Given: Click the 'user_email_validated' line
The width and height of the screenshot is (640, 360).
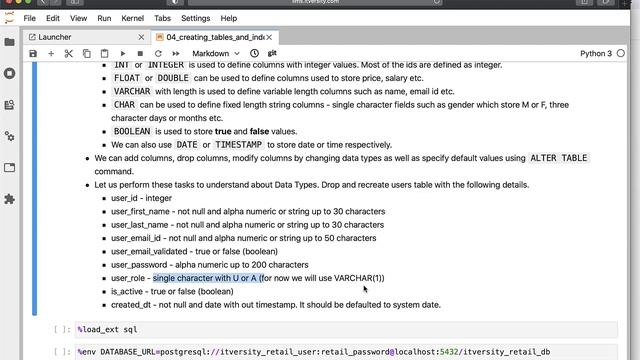Looking at the screenshot, I should pyautogui.click(x=194, y=251).
